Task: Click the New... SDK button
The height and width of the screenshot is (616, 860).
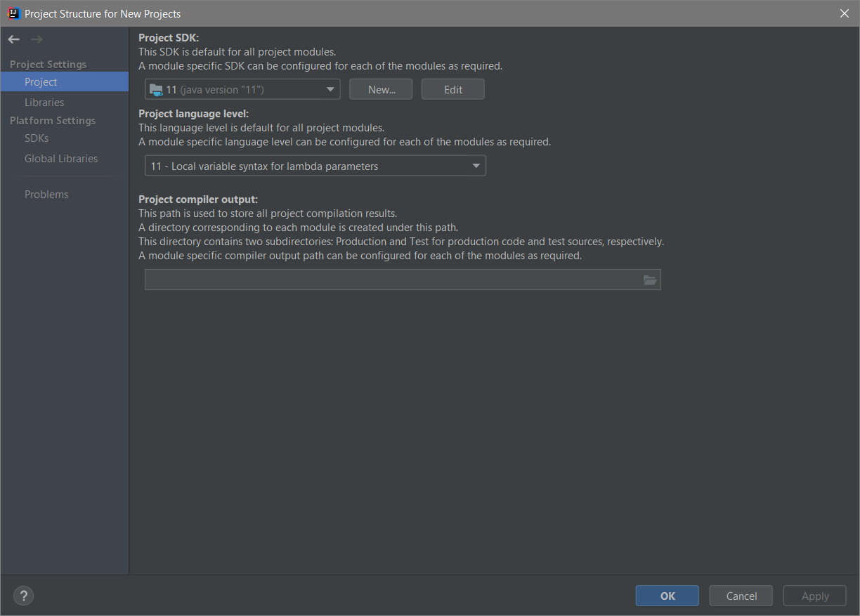Action: 382,90
